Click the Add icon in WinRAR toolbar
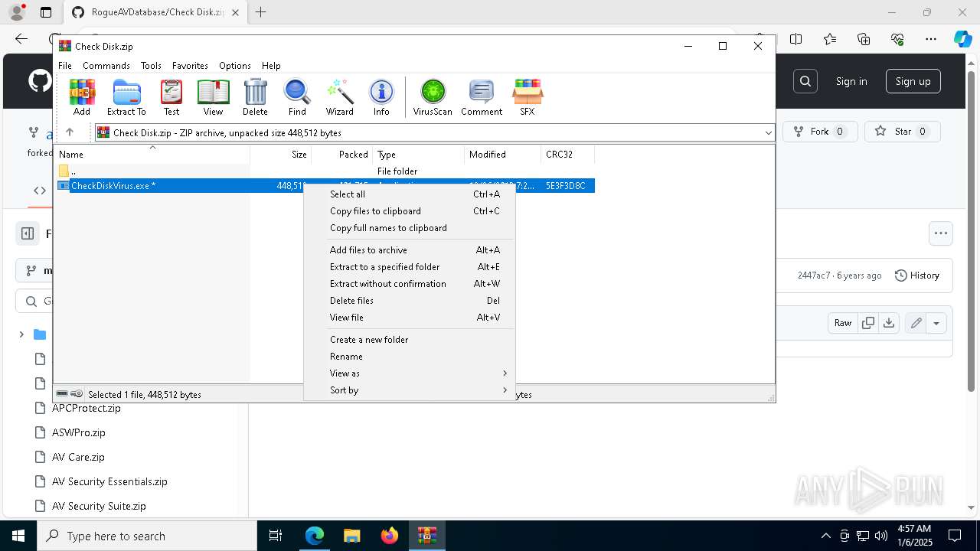This screenshot has height=551, width=980. point(82,97)
